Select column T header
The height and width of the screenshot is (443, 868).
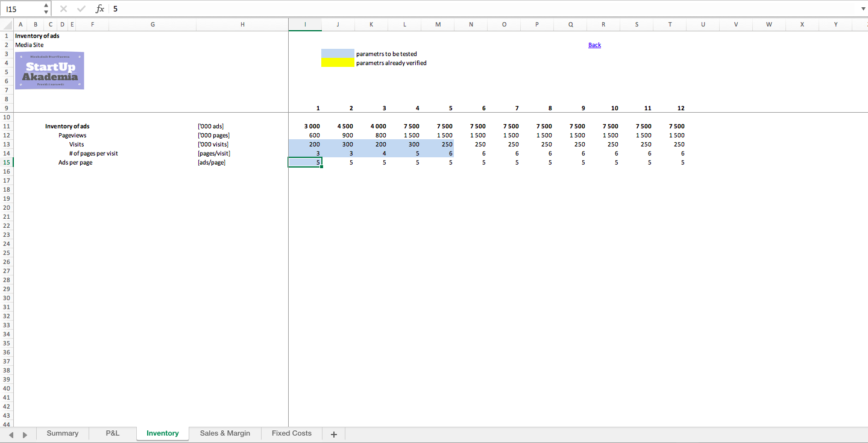point(670,25)
